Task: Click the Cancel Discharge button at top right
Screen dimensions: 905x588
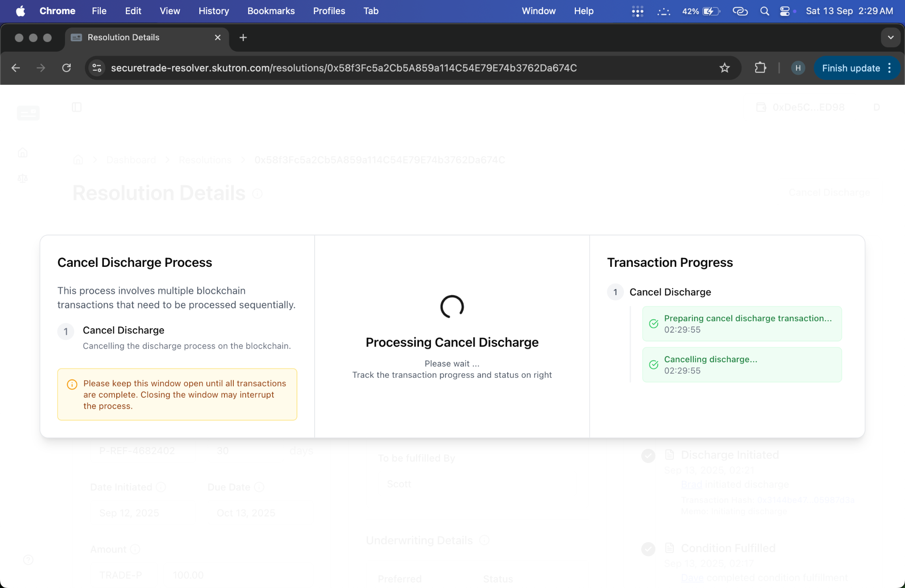Action: pyautogui.click(x=829, y=193)
